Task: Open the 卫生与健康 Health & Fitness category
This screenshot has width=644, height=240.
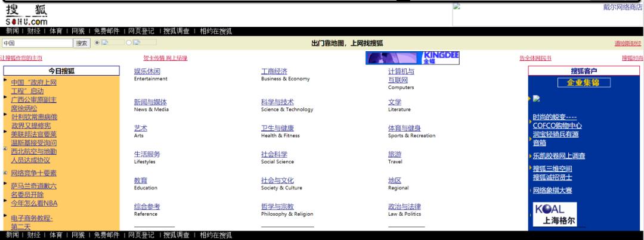Action: click(278, 129)
